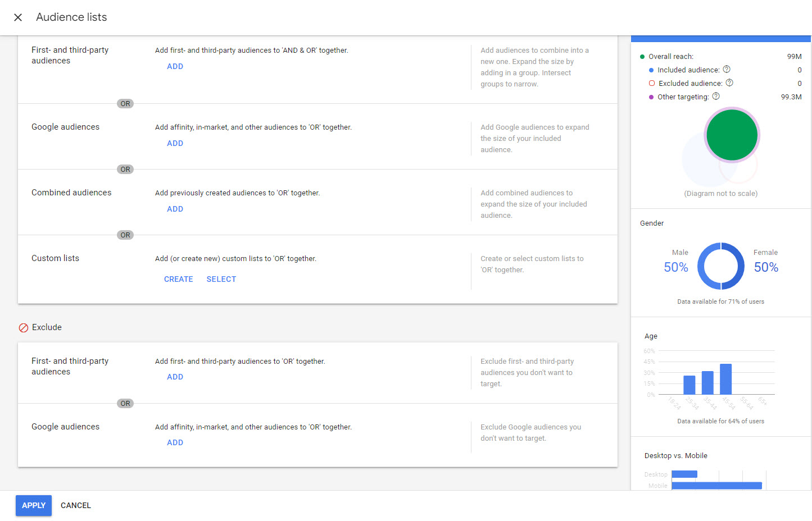The image size is (812, 521).
Task: Click the green Overall reach circle
Action: [x=732, y=135]
